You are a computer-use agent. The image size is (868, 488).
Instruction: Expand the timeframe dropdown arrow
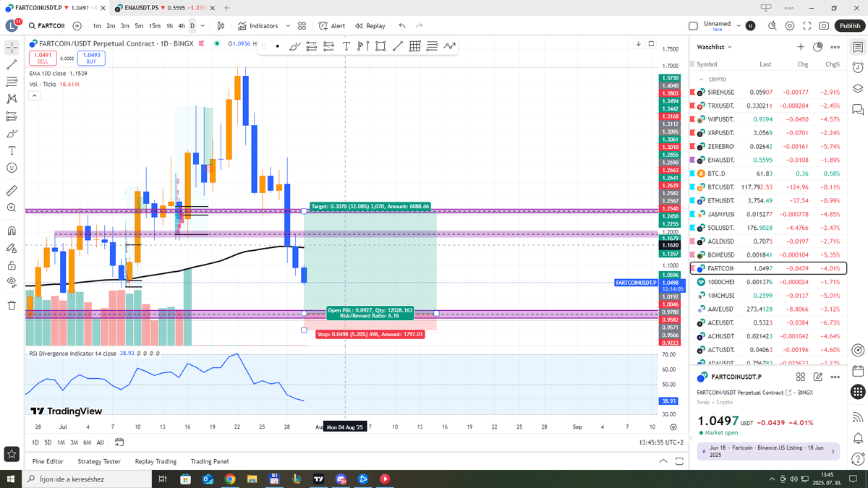[203, 26]
